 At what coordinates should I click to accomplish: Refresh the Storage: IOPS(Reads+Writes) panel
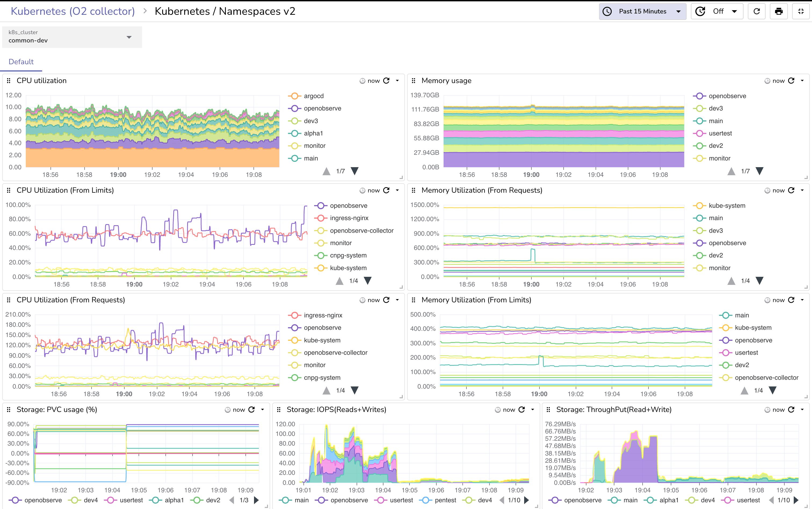pos(522,410)
